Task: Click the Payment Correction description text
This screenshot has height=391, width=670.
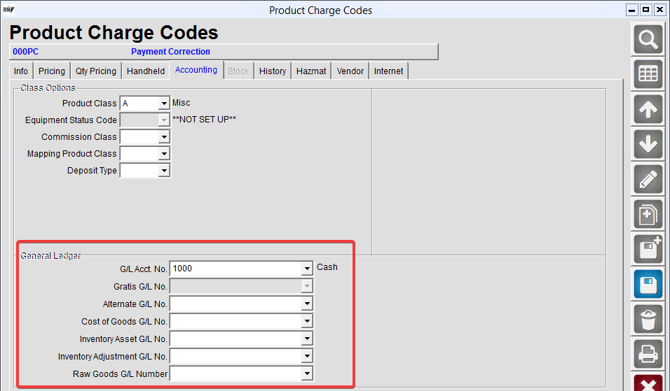Action: click(170, 52)
